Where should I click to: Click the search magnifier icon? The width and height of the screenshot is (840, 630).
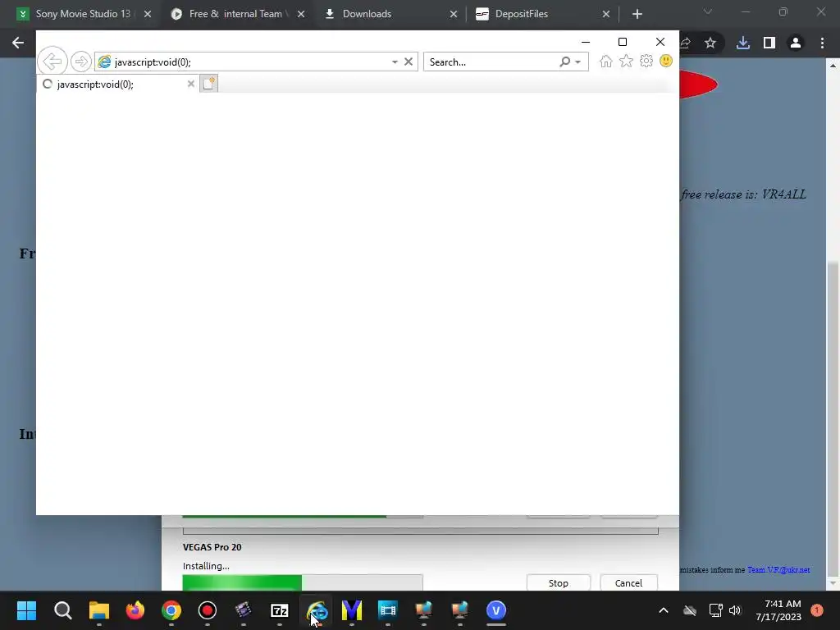564,62
